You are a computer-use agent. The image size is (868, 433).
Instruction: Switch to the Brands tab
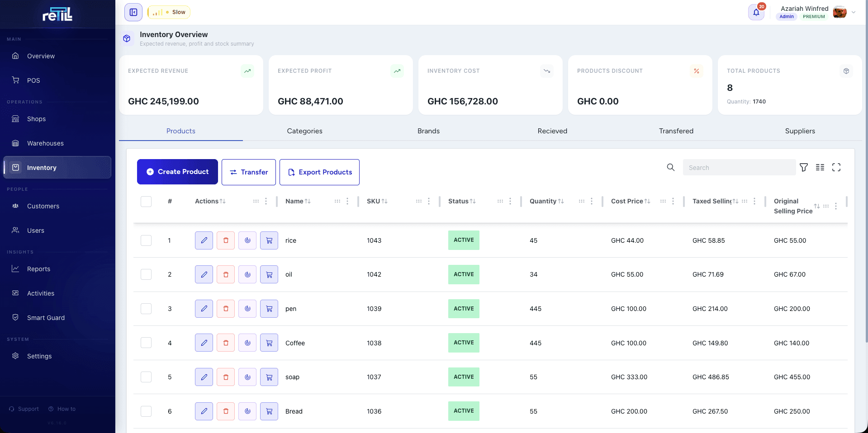428,131
